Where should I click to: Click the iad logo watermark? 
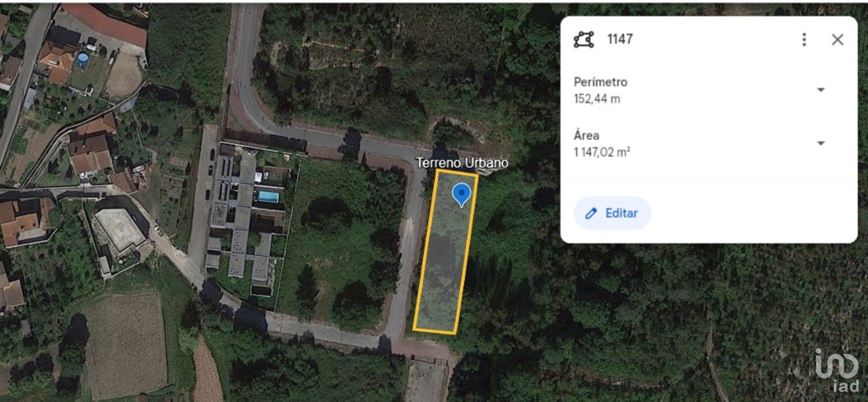838,370
